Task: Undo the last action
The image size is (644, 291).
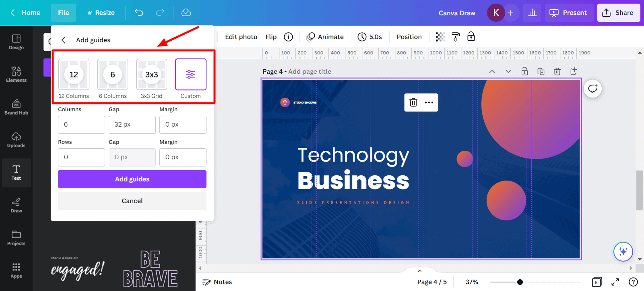Action: (139, 13)
